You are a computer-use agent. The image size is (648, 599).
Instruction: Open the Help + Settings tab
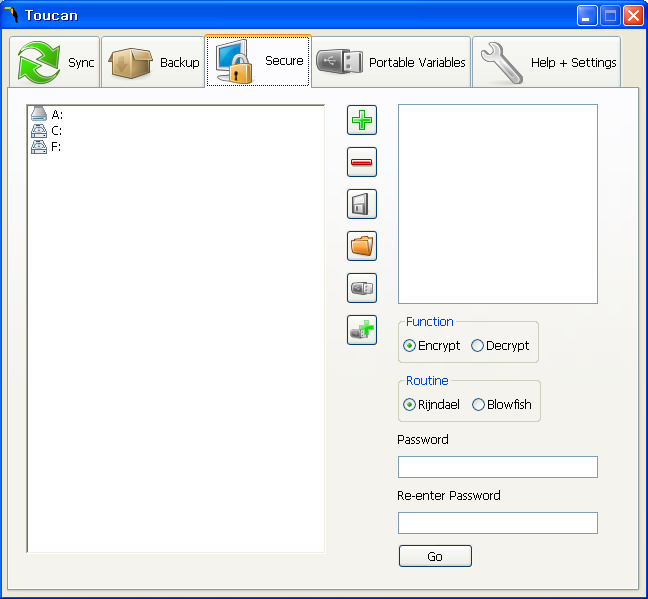tap(546, 62)
